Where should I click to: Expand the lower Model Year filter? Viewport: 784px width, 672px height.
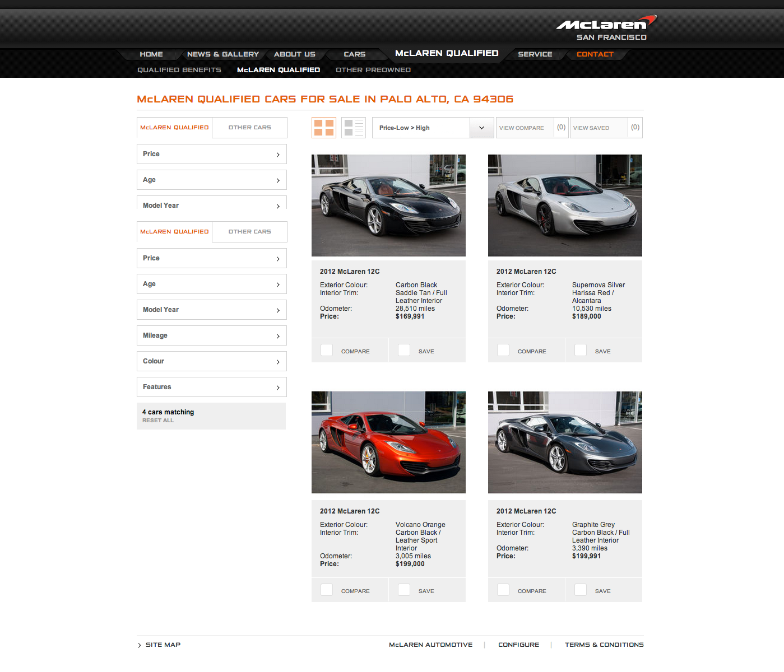coord(212,310)
